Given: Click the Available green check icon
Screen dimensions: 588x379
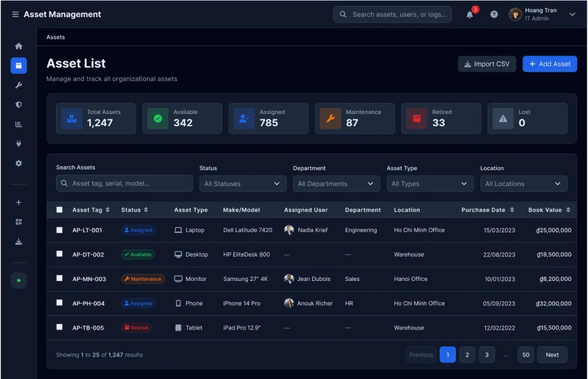Looking at the screenshot, I should (158, 118).
